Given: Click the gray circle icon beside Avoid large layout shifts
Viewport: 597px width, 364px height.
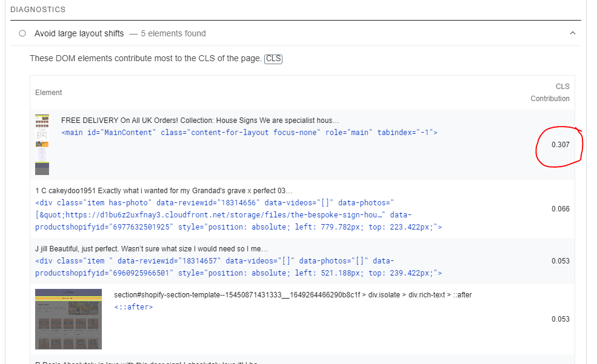Looking at the screenshot, I should 22,33.
